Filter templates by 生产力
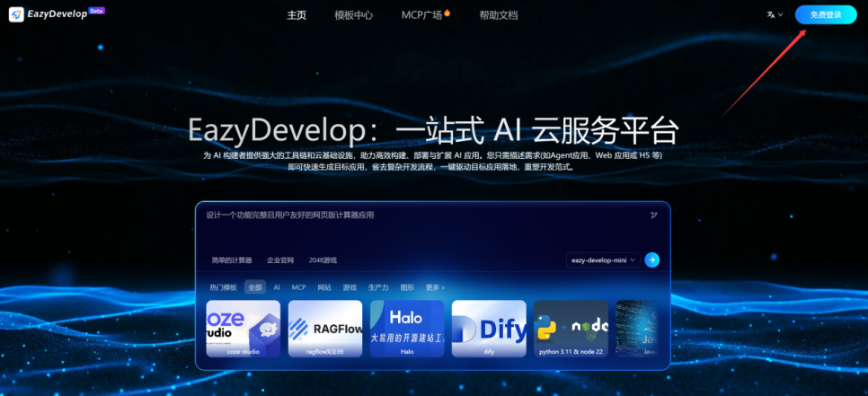The height and width of the screenshot is (396, 868). tap(378, 287)
